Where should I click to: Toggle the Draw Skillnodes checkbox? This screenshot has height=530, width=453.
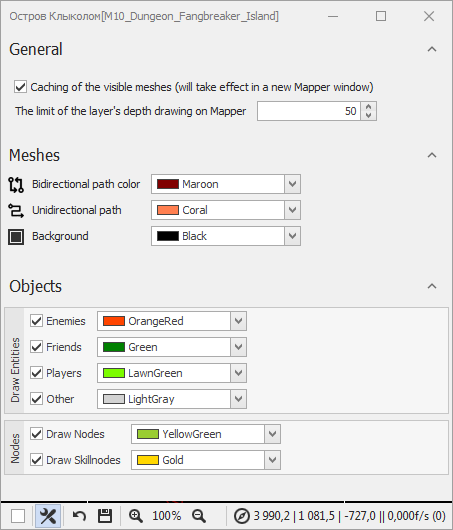click(x=36, y=460)
